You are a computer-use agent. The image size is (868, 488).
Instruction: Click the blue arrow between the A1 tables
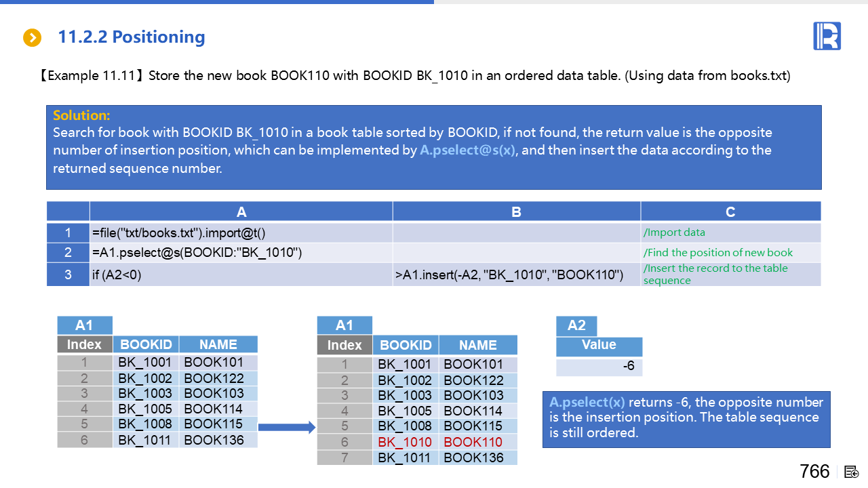(287, 427)
